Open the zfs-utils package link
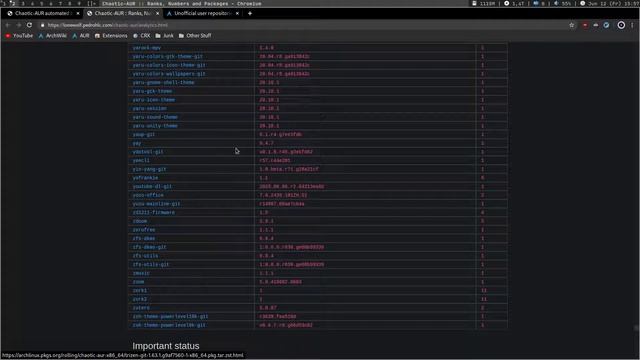The image size is (640, 360). point(145,256)
